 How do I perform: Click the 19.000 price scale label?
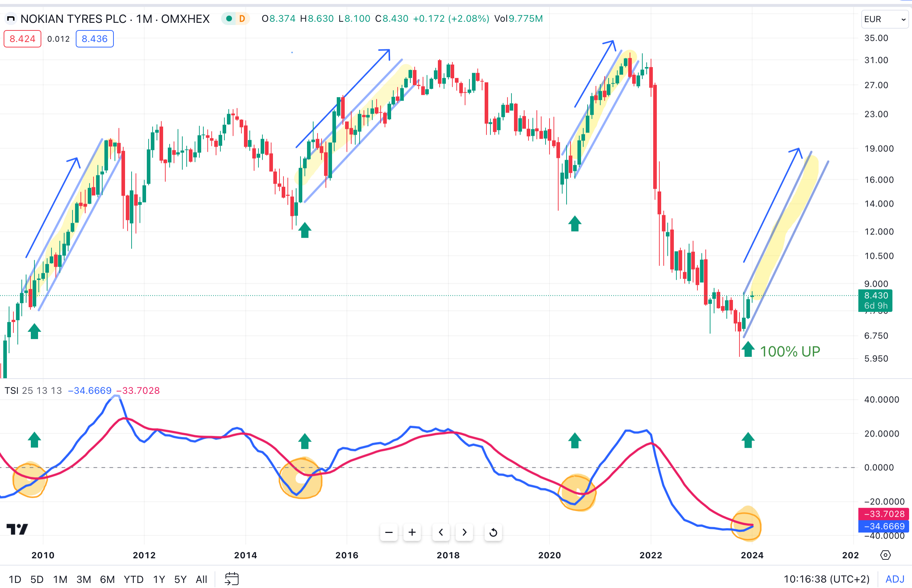coord(879,149)
